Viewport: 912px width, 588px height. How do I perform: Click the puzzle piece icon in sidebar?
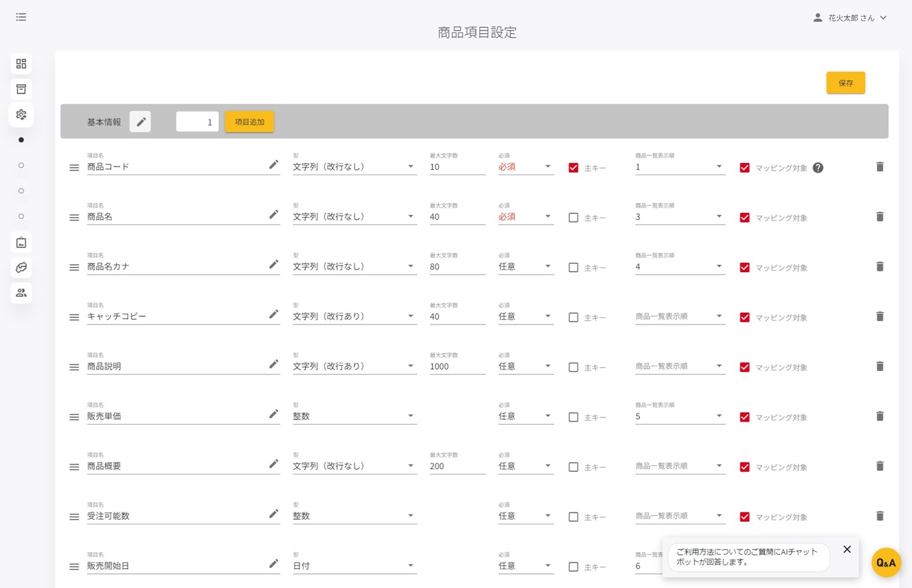point(21,267)
